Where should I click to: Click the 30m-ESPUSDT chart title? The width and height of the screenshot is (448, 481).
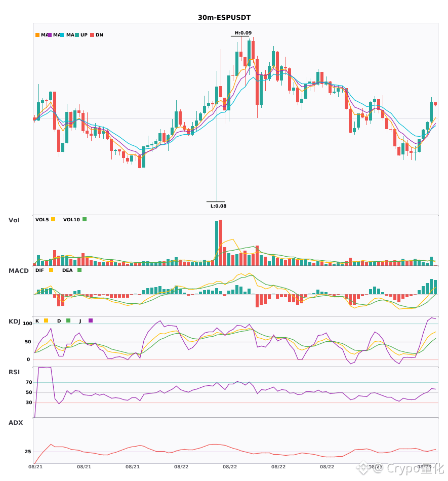click(x=224, y=18)
